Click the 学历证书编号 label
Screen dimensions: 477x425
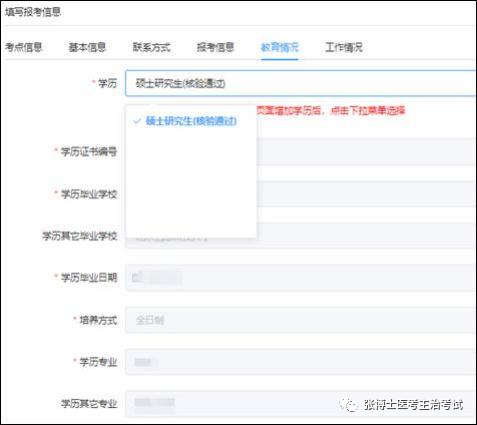click(x=89, y=152)
